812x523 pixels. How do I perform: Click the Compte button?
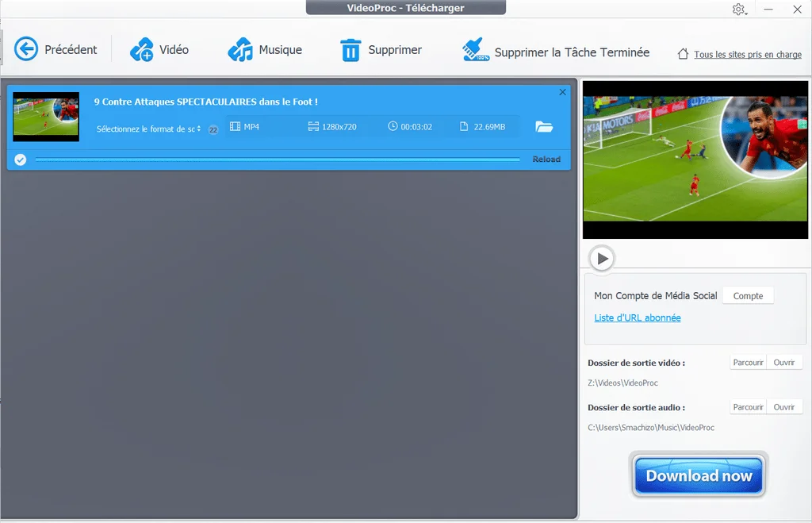748,296
